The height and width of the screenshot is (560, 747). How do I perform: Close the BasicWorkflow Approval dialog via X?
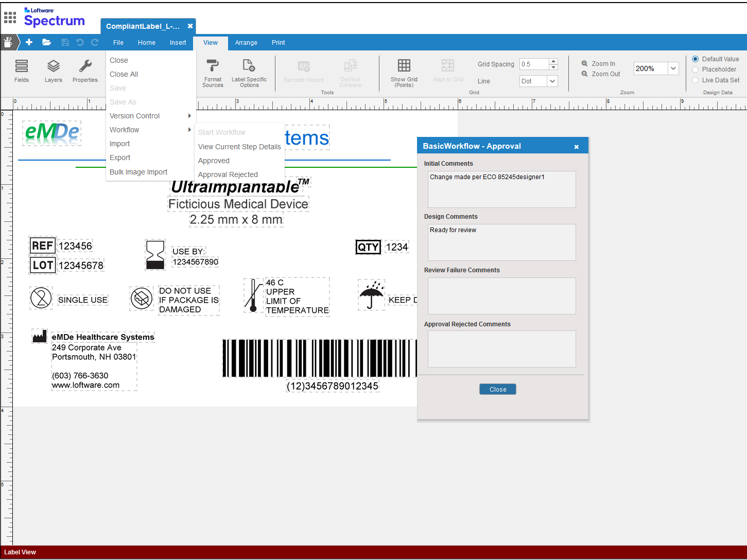pyautogui.click(x=577, y=147)
